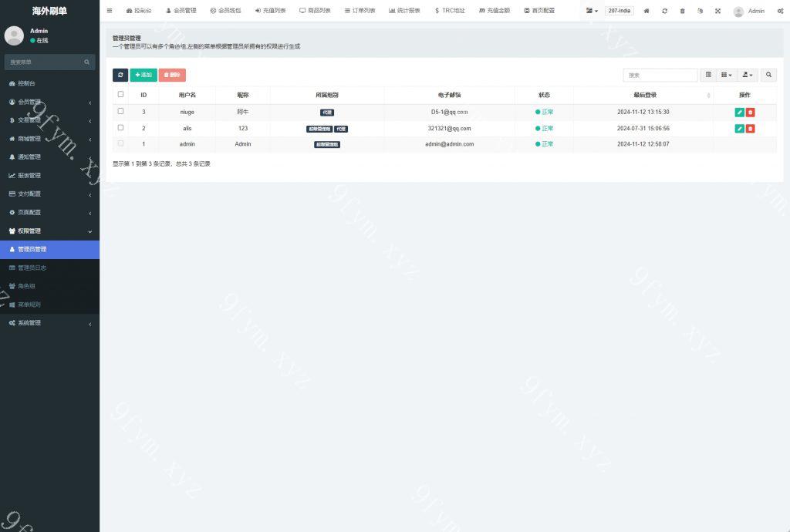This screenshot has width=790, height=532.
Task: Open the 充值金额 tab in top navigation
Action: [x=495, y=11]
